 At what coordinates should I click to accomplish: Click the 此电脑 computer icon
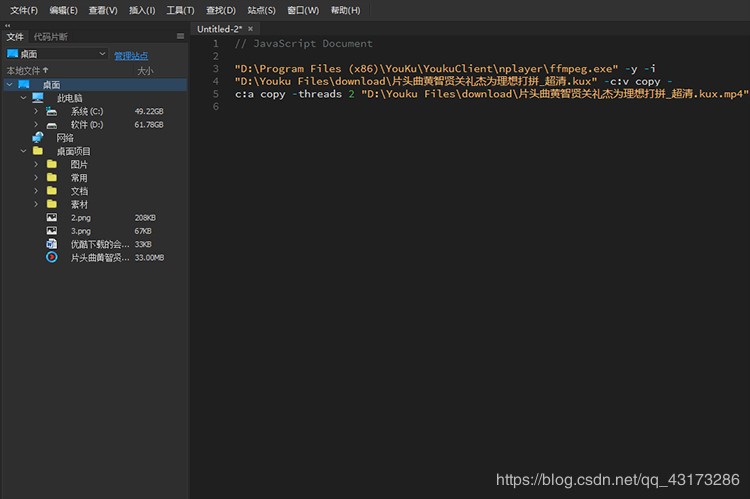38,98
